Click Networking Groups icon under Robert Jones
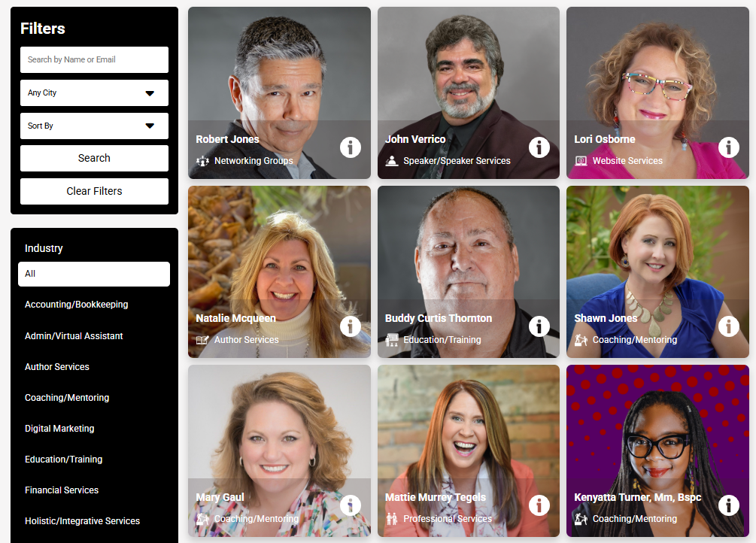This screenshot has width=756, height=543. pos(202,161)
